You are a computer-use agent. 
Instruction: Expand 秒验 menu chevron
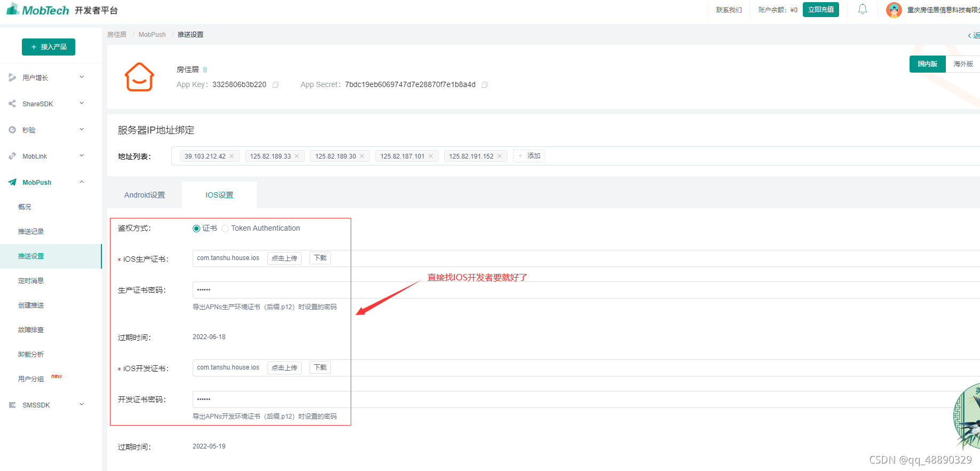pyautogui.click(x=82, y=129)
